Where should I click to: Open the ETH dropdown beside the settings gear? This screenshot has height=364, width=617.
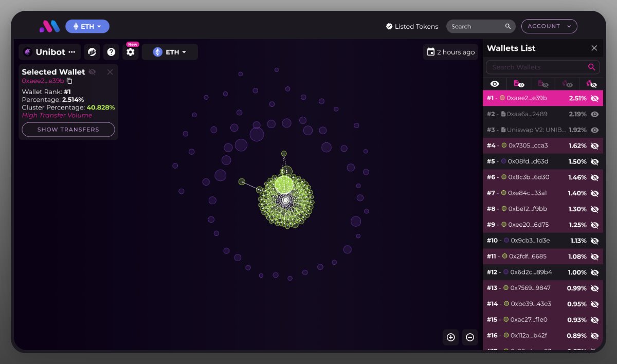pos(170,52)
